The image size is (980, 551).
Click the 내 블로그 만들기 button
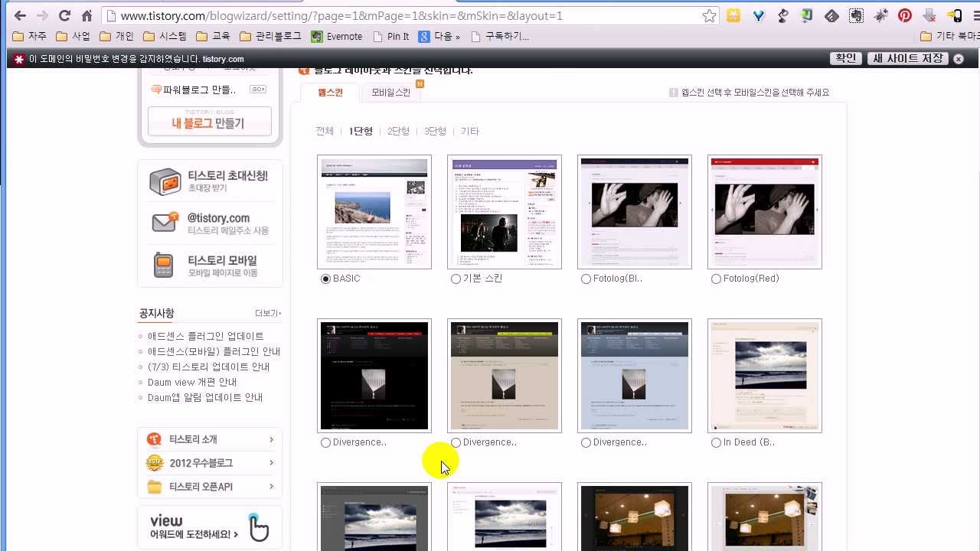(210, 122)
